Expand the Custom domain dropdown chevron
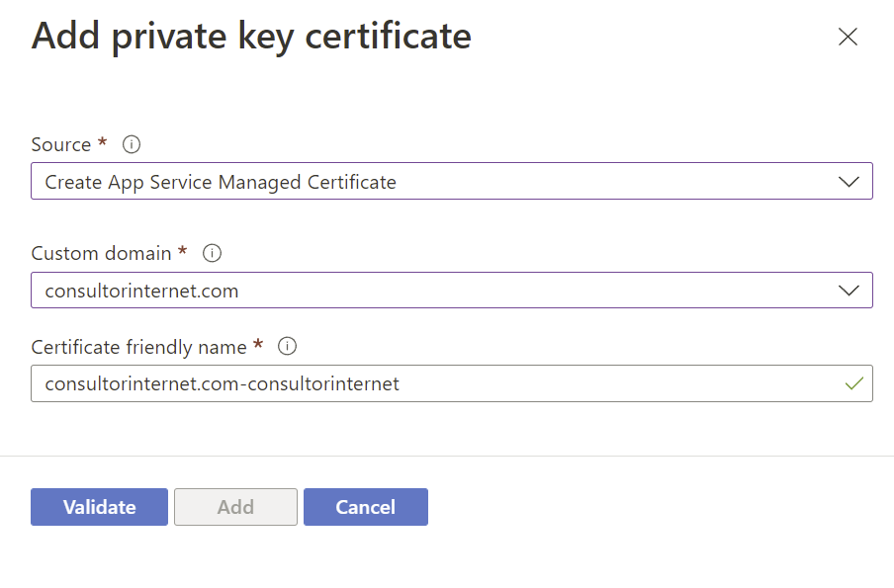Screen dimensions: 894x588 849,291
